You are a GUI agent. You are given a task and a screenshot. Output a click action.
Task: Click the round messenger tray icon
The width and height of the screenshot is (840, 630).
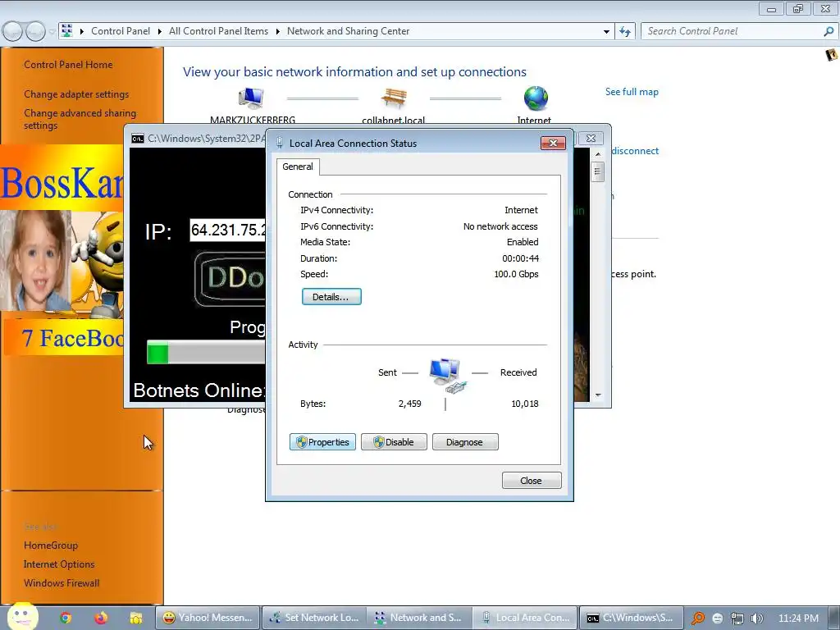tap(717, 619)
